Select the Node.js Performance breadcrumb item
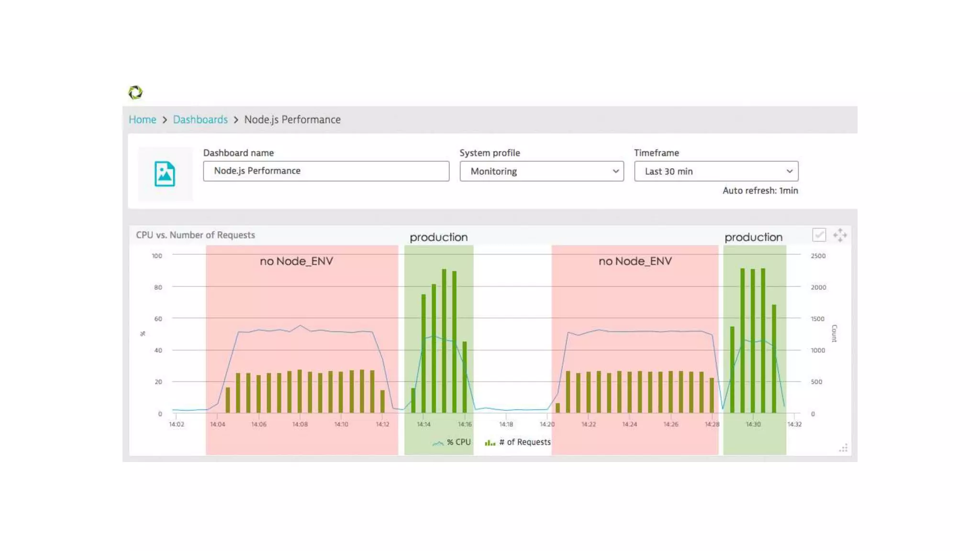This screenshot has width=980, height=551. [292, 120]
